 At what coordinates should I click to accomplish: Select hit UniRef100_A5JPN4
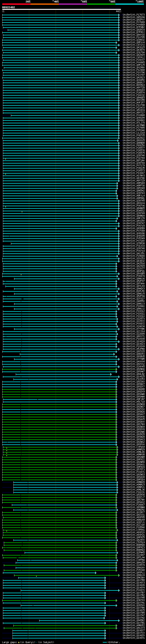pyautogui.click(x=134, y=349)
